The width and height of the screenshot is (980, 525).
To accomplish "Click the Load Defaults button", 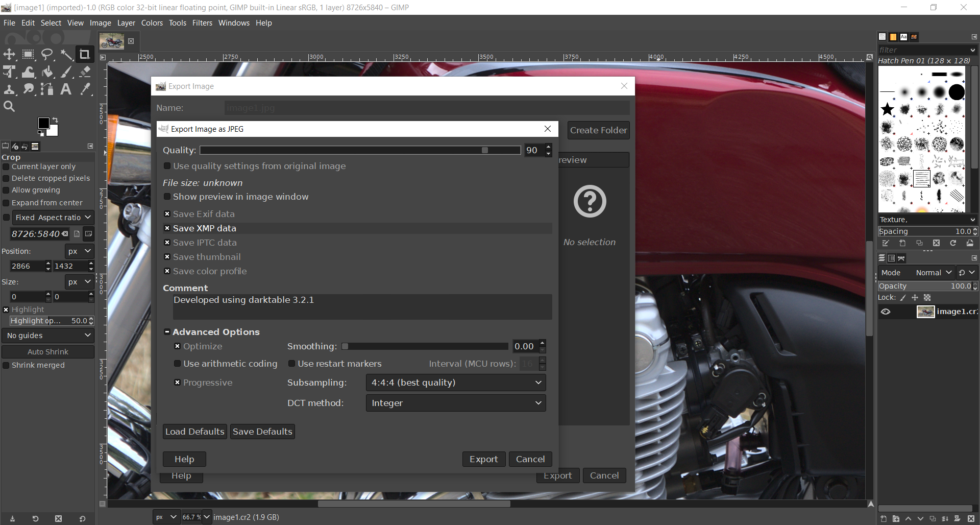I will (x=194, y=432).
